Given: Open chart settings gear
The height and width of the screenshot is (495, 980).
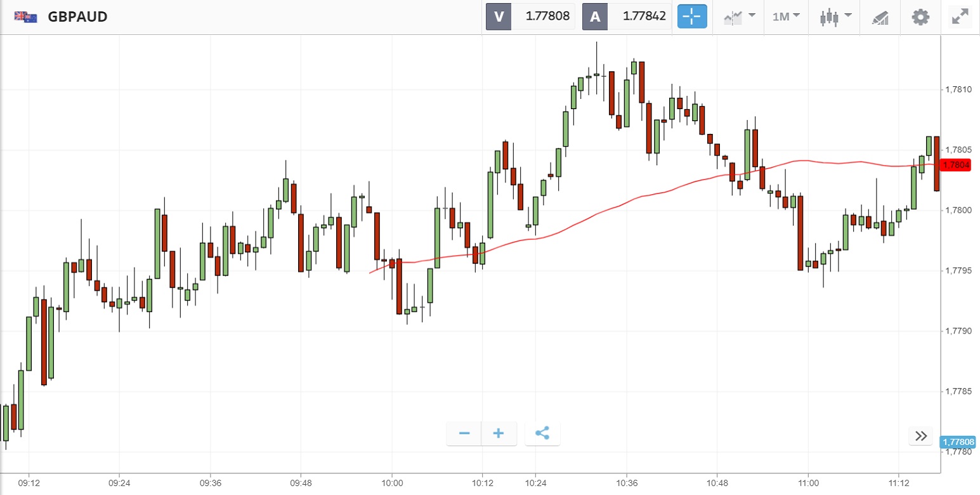Looking at the screenshot, I should 920,16.
